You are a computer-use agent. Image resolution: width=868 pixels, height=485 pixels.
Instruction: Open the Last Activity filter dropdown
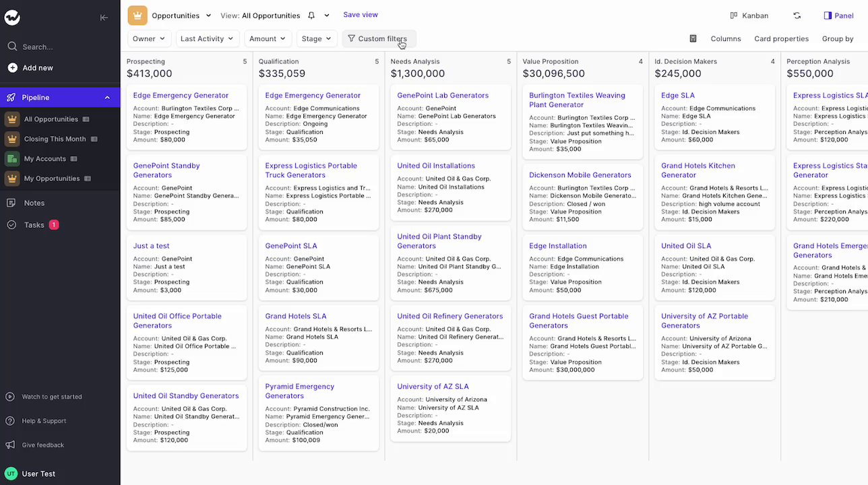[207, 39]
